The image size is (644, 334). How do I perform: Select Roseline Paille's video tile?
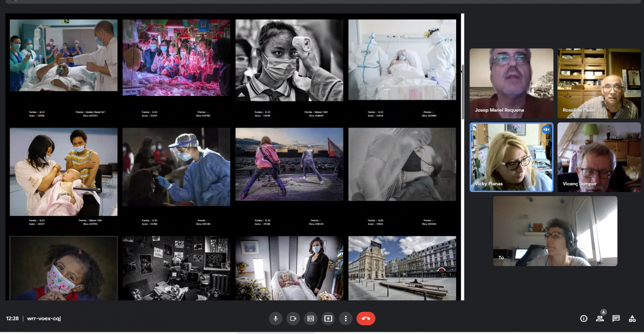[599, 83]
